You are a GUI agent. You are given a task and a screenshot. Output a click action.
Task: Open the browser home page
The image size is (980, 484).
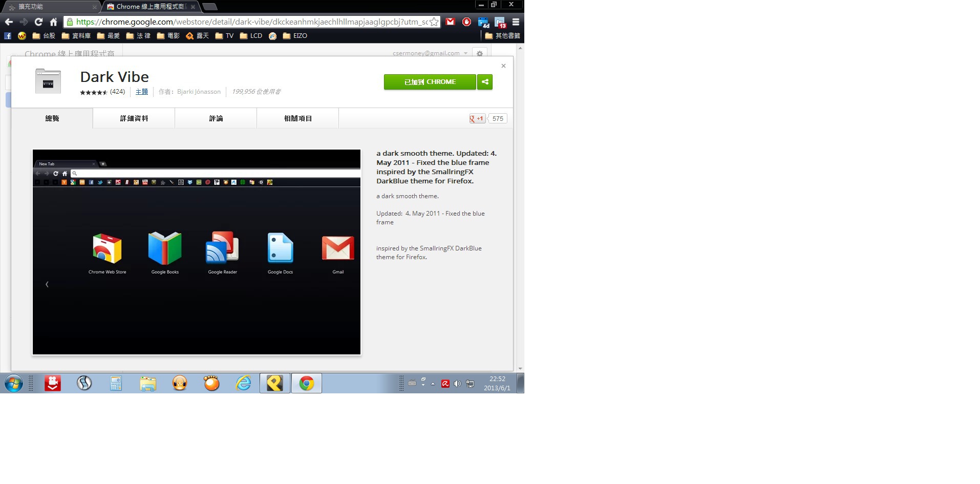[53, 22]
